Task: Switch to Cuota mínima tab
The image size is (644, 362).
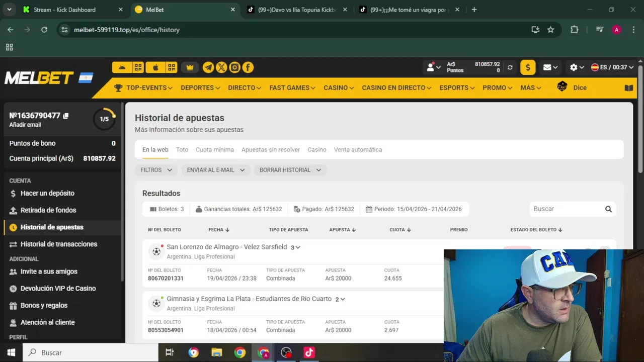Action: pyautogui.click(x=215, y=149)
